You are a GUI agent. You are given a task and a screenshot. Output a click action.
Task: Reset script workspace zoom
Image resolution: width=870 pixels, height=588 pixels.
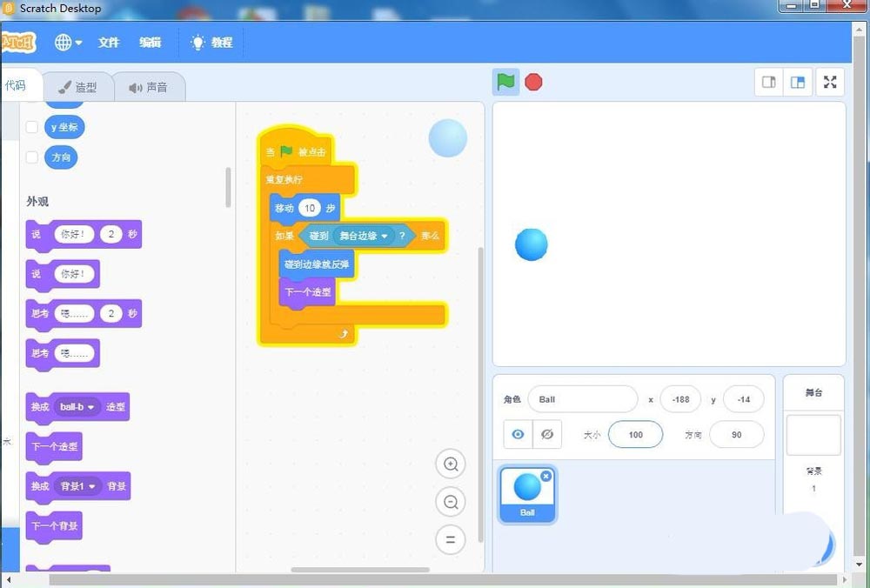coord(451,539)
